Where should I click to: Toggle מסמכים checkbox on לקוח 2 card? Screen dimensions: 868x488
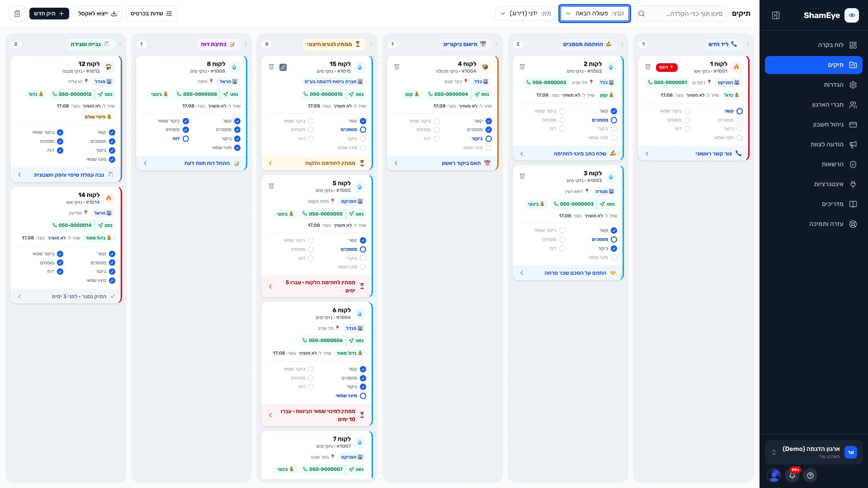614,120
